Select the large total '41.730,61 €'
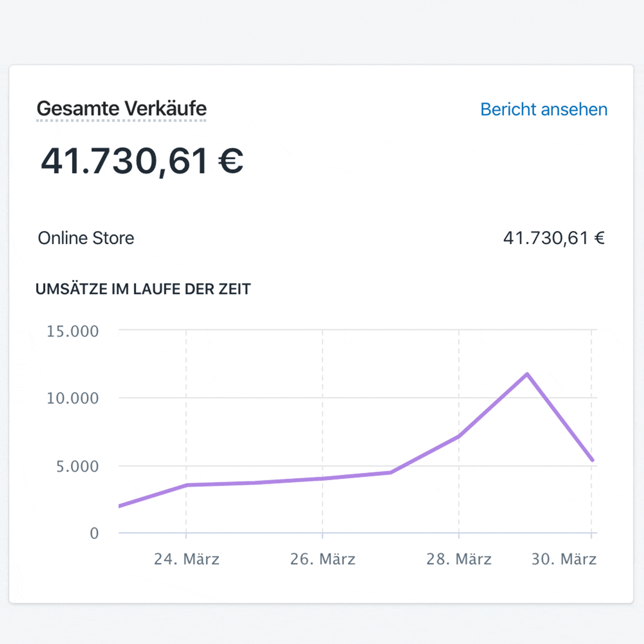The width and height of the screenshot is (644, 644). coord(142,161)
